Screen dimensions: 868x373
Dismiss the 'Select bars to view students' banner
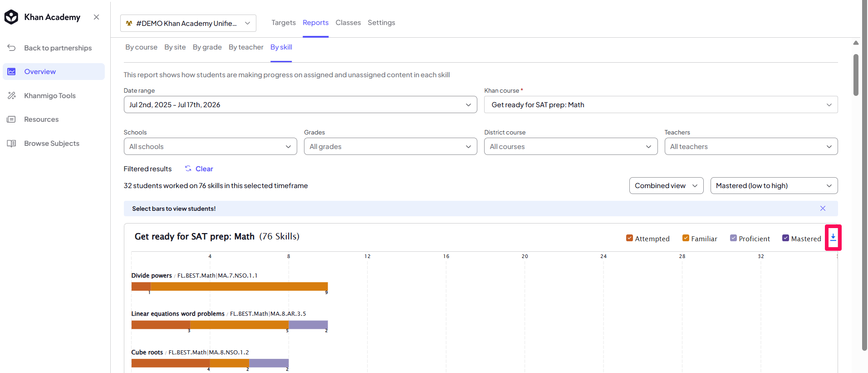click(823, 209)
